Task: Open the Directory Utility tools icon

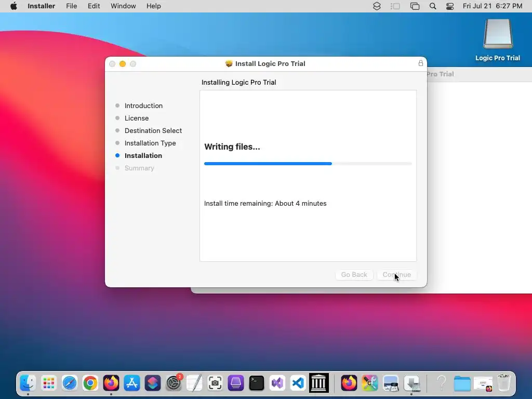Action: click(x=370, y=383)
